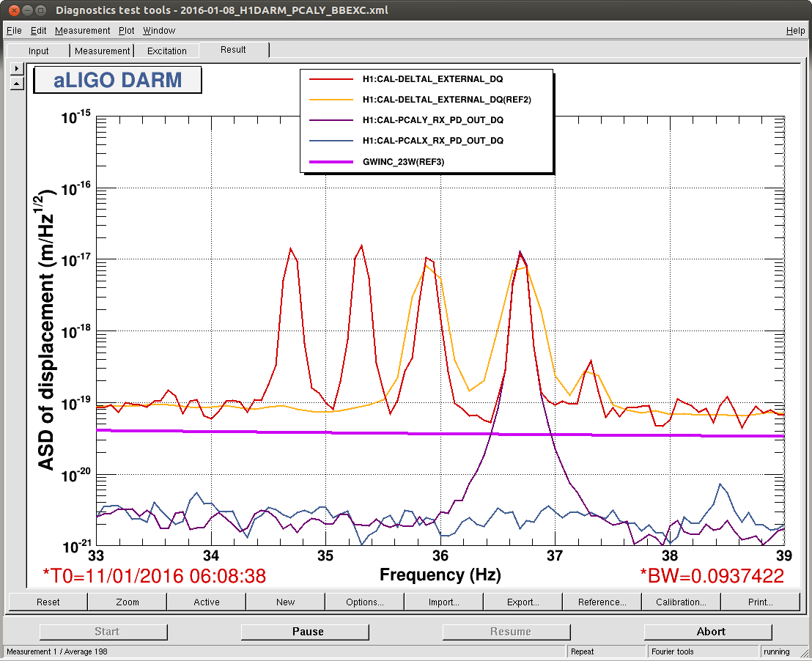Abort the running measurement
812x661 pixels.
coord(708,632)
